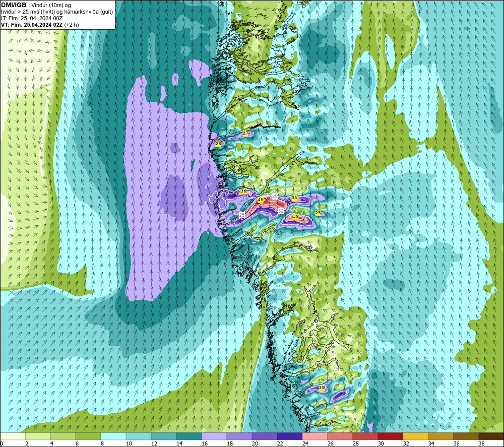Pick the 32–34 yellow colour swatch
This screenshot has width=504, height=447.
click(416, 436)
